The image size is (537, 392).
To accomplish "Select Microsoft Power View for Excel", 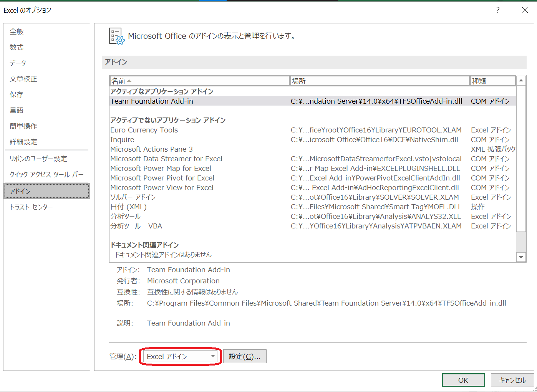I will tap(313, 187).
